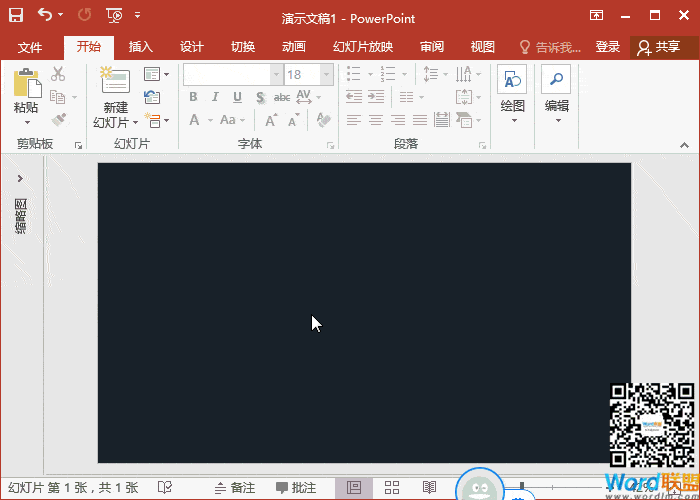Image resolution: width=700 pixels, height=500 pixels.
Task: Expand the collapsed thumbnail pane chevron
Action: click(x=20, y=178)
